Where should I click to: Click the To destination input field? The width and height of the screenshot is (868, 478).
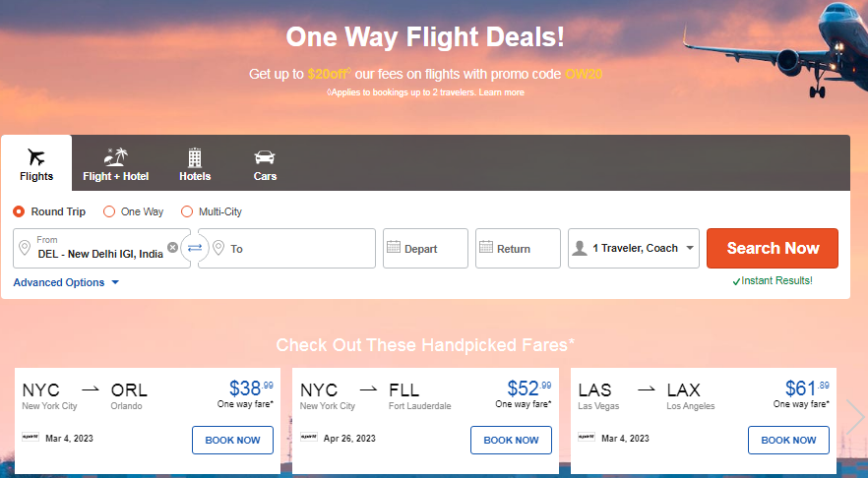click(295, 249)
